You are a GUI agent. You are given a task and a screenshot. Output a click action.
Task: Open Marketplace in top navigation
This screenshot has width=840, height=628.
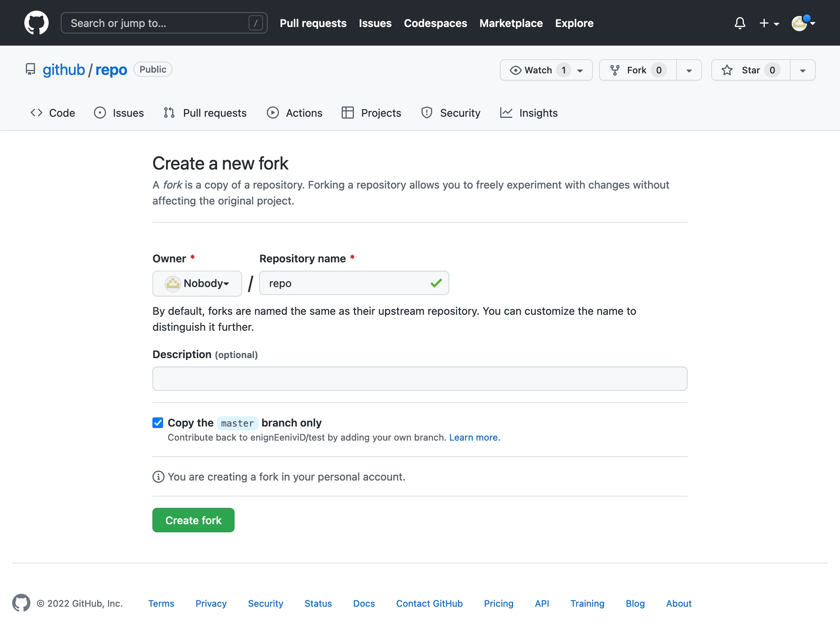pyautogui.click(x=511, y=23)
